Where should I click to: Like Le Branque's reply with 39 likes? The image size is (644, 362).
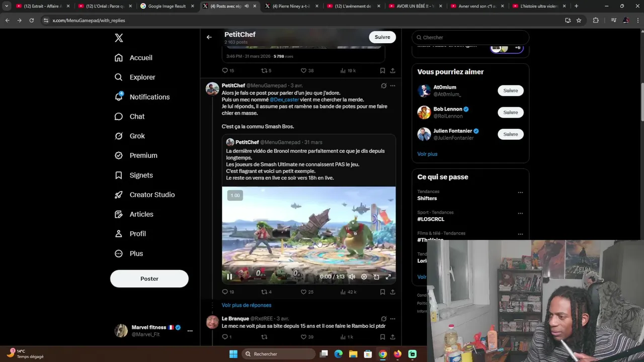pyautogui.click(x=307, y=337)
